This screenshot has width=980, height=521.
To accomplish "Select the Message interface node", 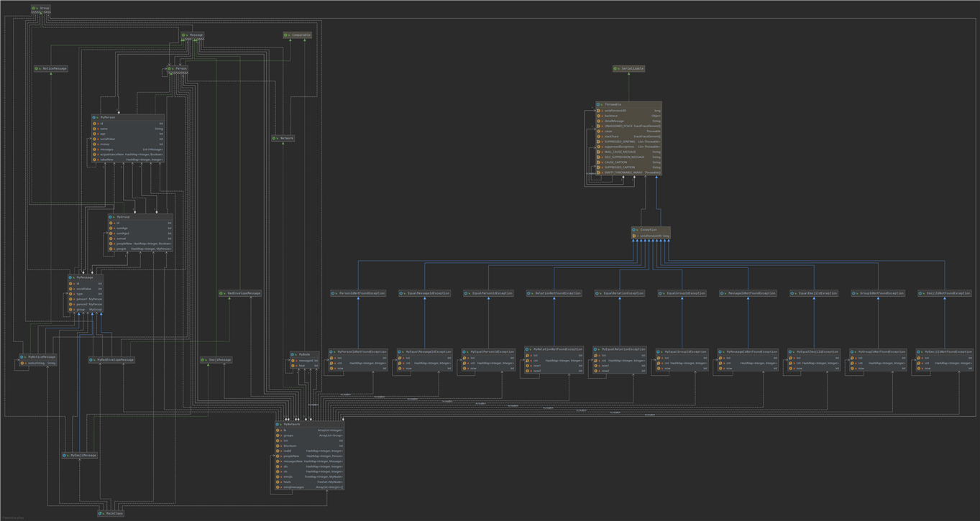I will 193,34.
